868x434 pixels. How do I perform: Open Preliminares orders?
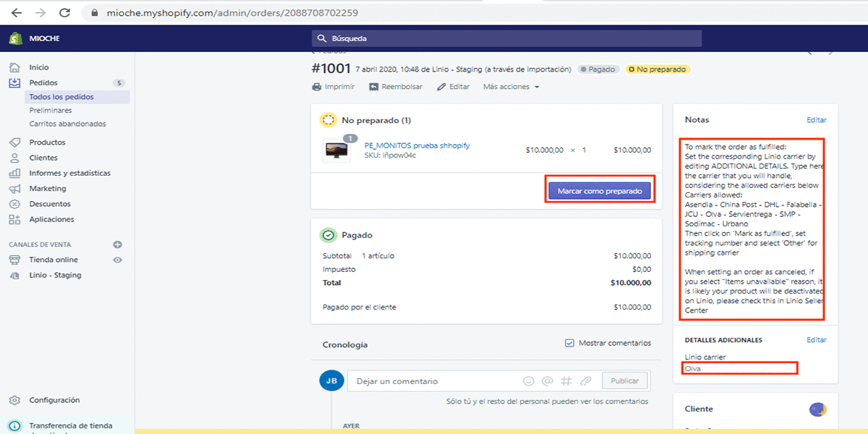pyautogui.click(x=51, y=111)
